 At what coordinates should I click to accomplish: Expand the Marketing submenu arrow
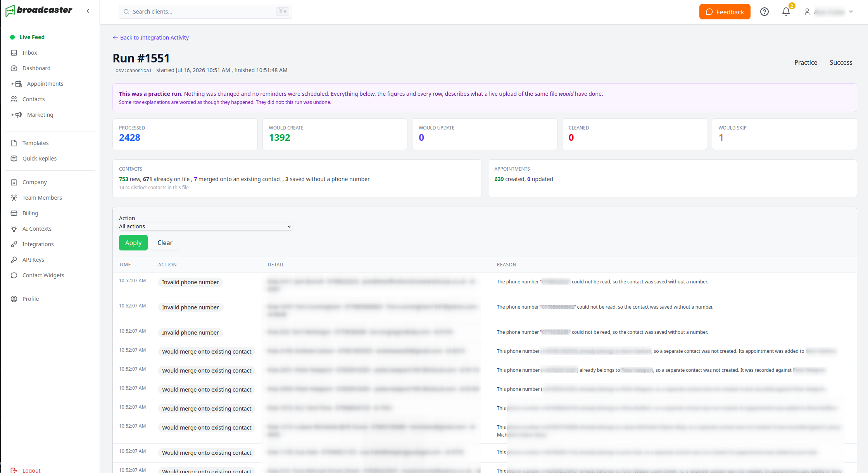click(x=12, y=115)
